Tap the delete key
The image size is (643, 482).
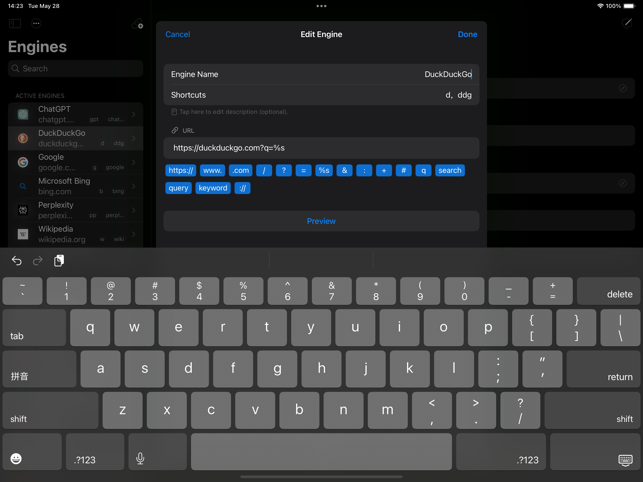[x=609, y=291]
